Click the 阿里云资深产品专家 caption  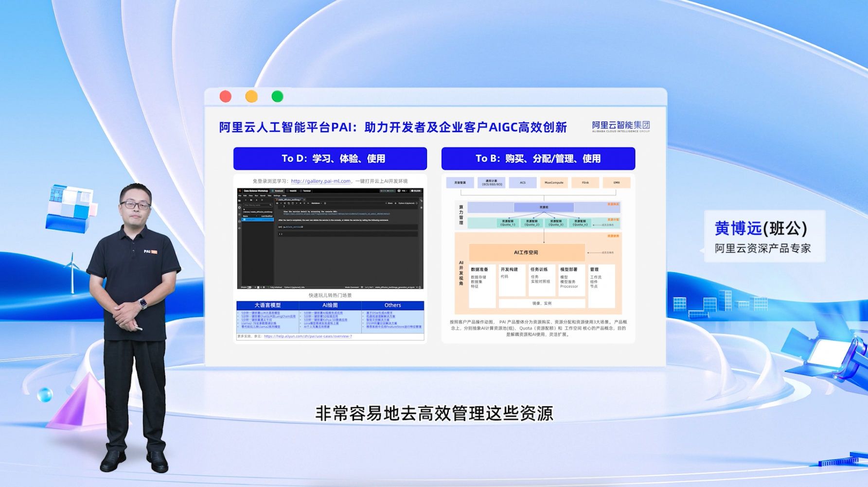762,248
